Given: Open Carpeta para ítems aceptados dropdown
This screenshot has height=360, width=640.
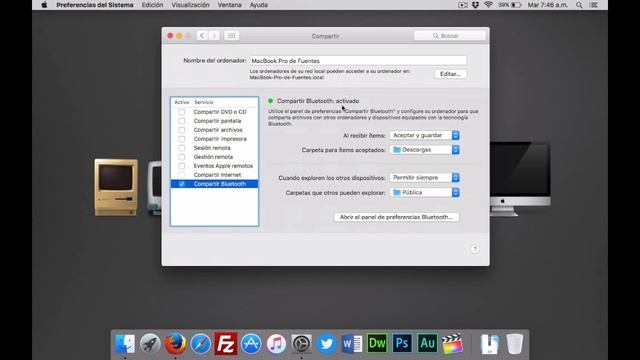Looking at the screenshot, I should [424, 150].
